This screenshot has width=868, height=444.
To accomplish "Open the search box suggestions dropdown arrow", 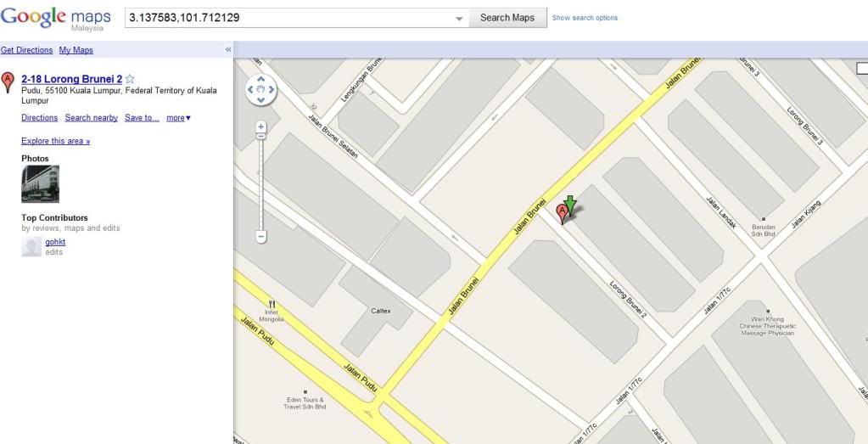I will pos(459,19).
